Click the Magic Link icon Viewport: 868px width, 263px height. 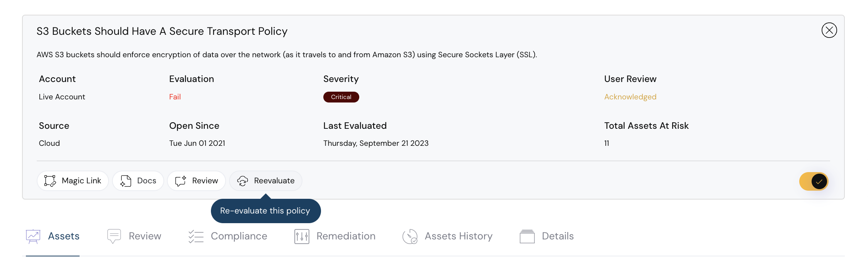coord(50,181)
